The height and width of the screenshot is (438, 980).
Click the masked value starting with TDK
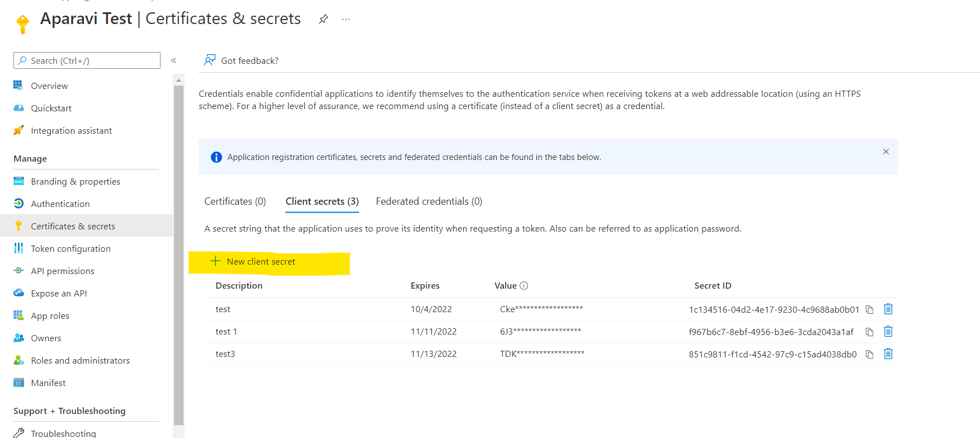[542, 354]
